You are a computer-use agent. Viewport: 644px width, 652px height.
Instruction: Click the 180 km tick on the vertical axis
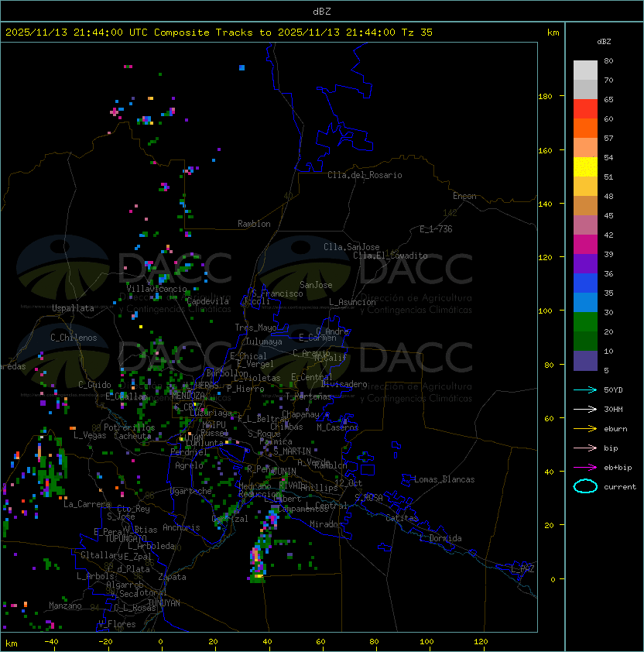point(545,97)
